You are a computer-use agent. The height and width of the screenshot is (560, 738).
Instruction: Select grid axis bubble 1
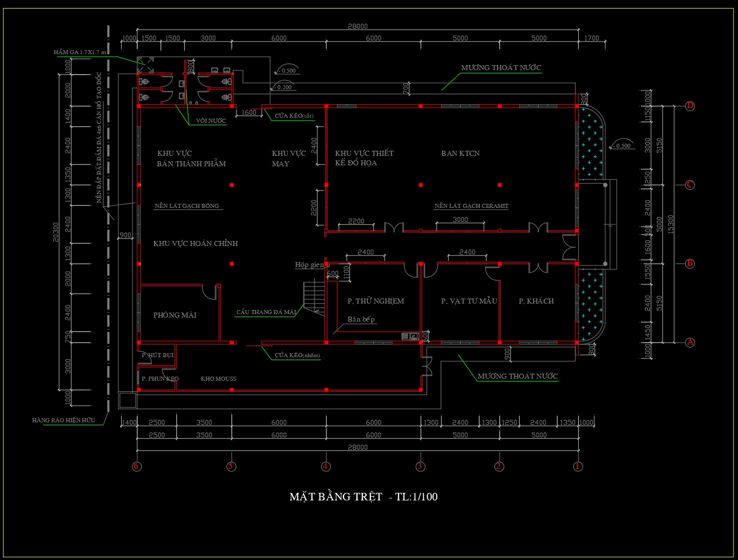[x=578, y=466]
